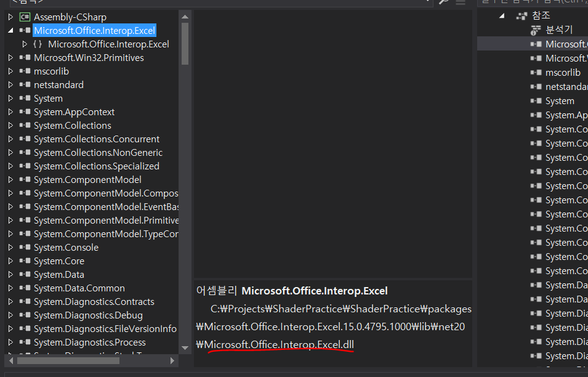Click the System.Collections.Specialized assembly icon
The height and width of the screenshot is (377, 588).
[x=25, y=166]
